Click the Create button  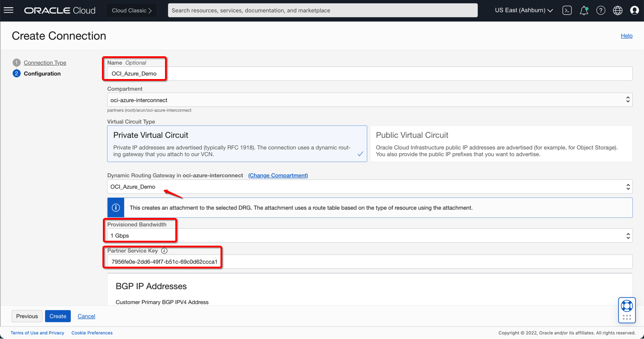58,316
